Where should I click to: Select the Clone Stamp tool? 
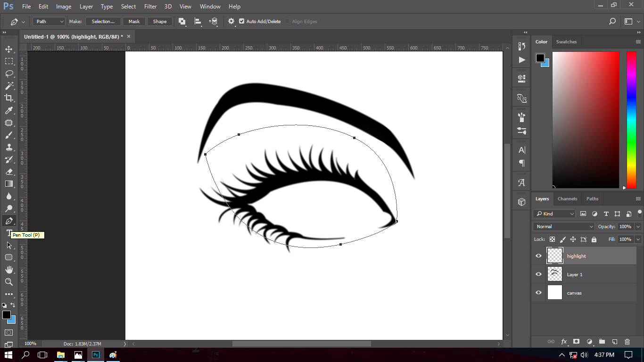pyautogui.click(x=8, y=147)
